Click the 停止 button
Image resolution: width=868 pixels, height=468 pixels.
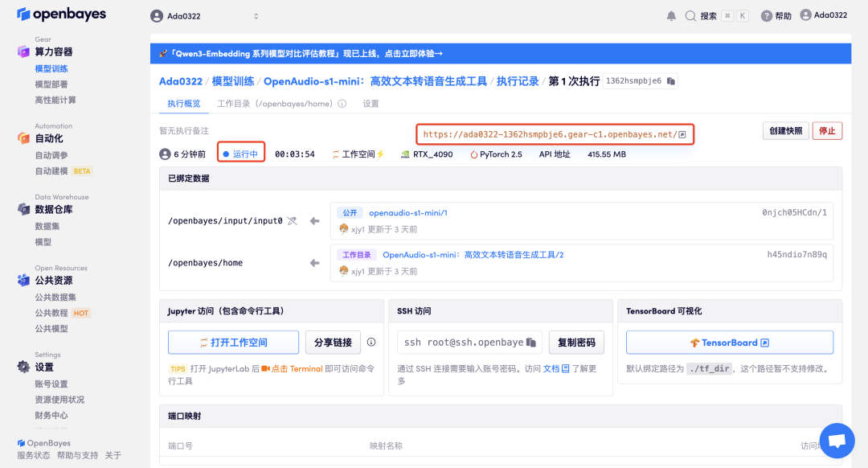click(x=827, y=131)
